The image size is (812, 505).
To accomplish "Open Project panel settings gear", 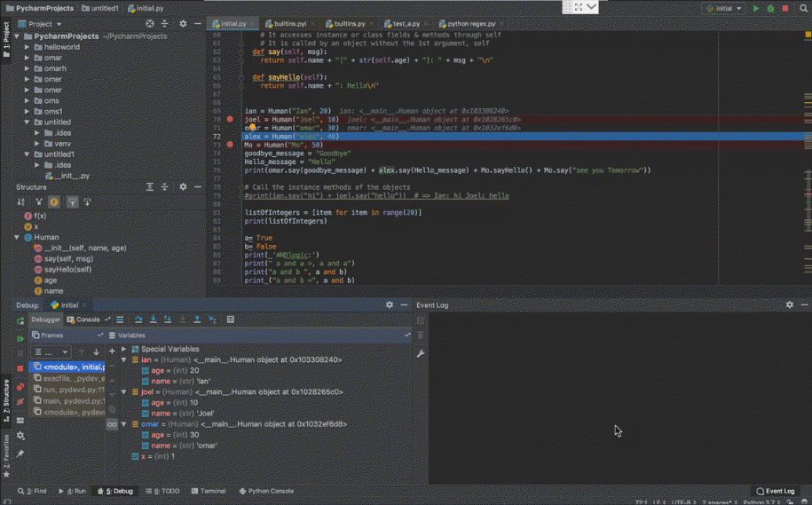I will [x=183, y=24].
